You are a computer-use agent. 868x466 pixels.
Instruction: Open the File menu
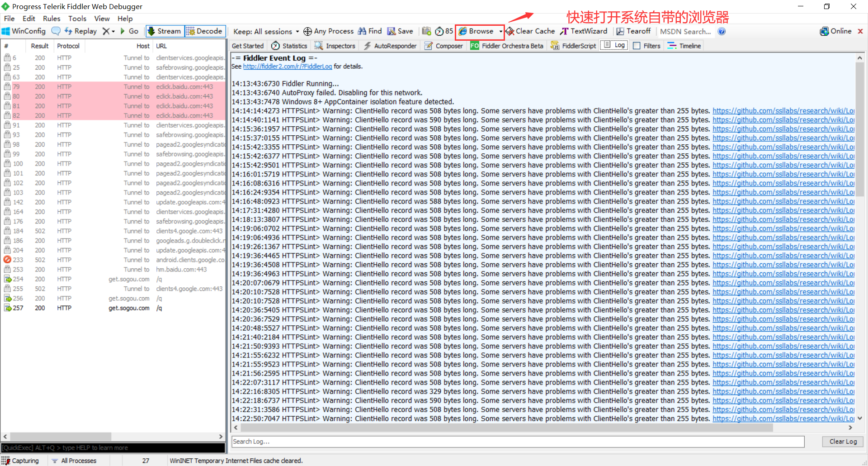(x=9, y=19)
